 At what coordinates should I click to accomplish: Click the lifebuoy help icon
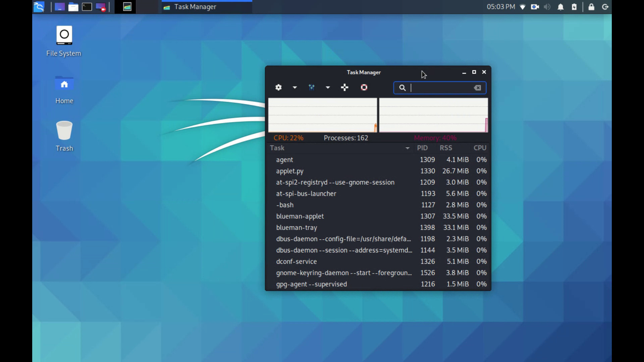tap(364, 87)
